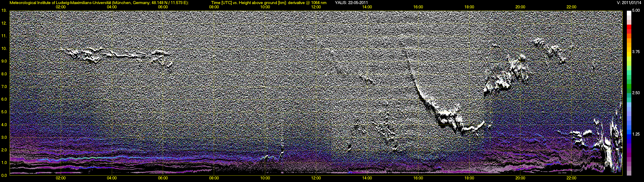Click the '8.0' height axis label
Viewport: 644px width, 182px height.
[4, 74]
